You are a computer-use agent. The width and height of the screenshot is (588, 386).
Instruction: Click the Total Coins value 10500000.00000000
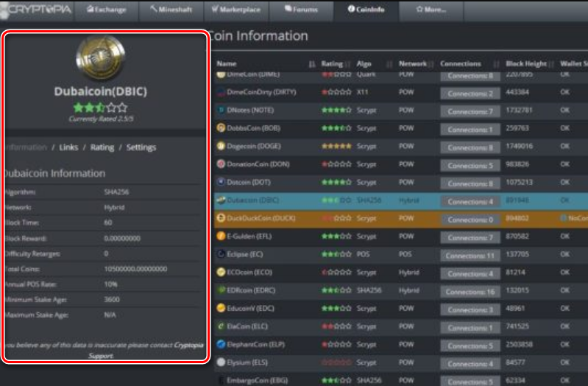(x=135, y=269)
